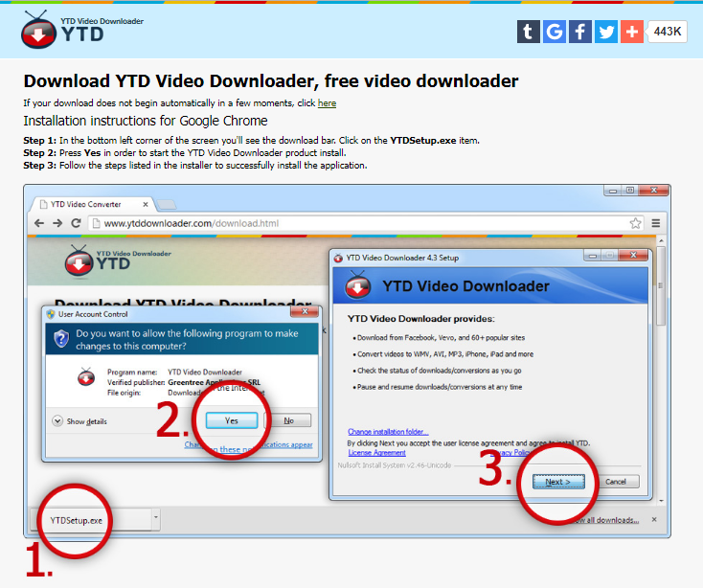Expand Show details in UAC dialog

(x=79, y=421)
